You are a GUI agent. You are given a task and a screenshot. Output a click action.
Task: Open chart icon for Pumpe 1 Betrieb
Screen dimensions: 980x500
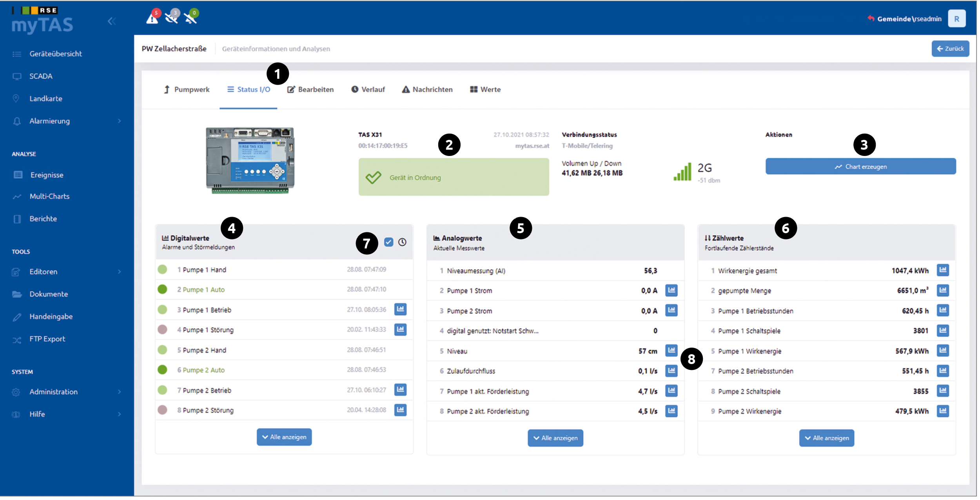pyautogui.click(x=400, y=310)
